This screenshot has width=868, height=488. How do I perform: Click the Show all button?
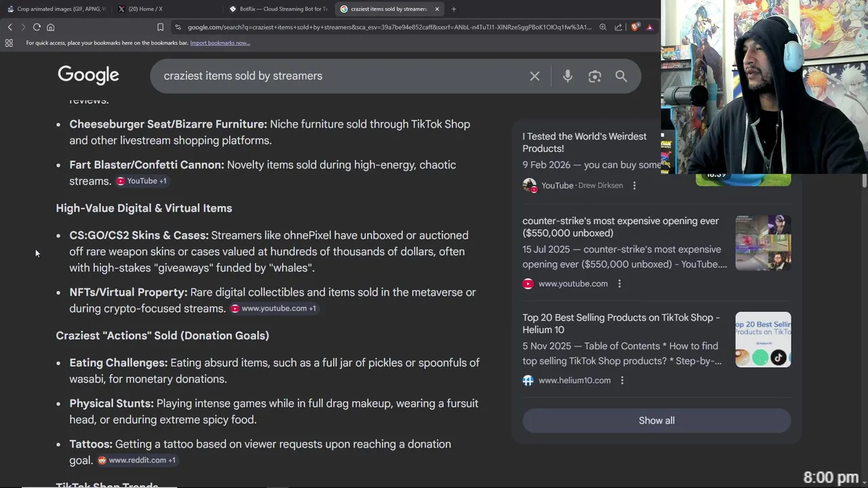pyautogui.click(x=656, y=420)
